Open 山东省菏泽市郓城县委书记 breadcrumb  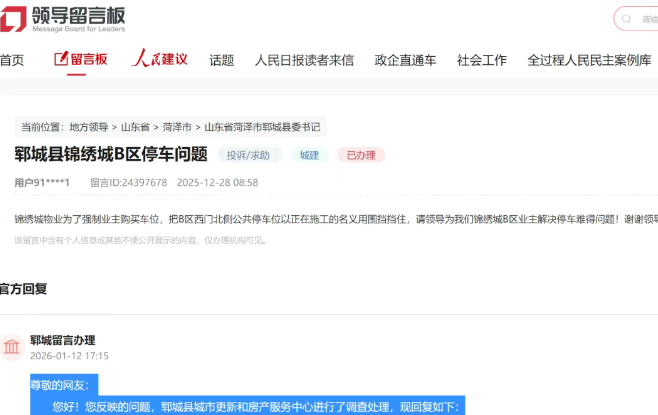(x=263, y=127)
